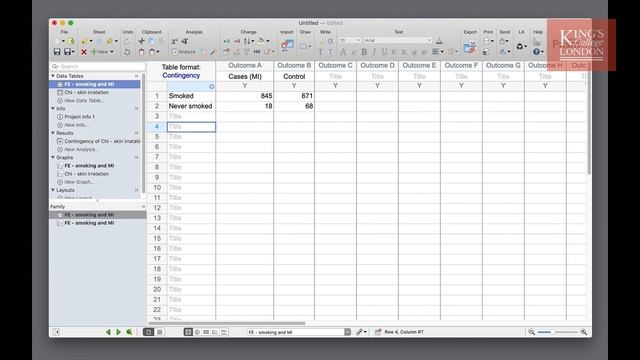
Task: Click the Undo circular arrow icon
Action: click(127, 52)
